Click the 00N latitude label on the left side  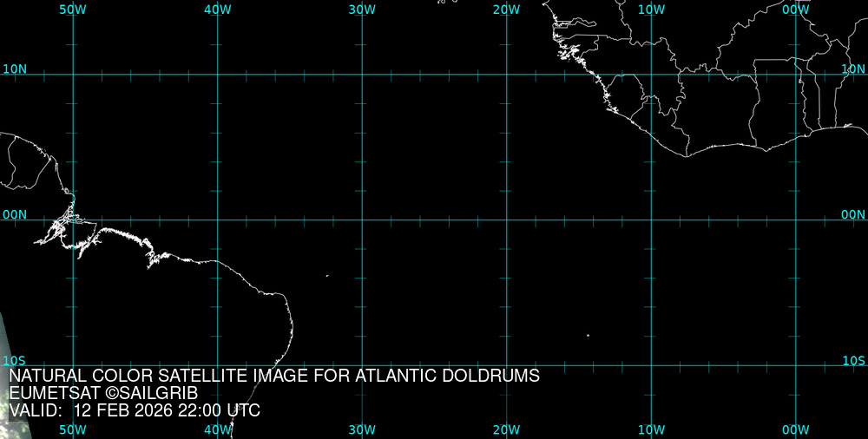click(15, 214)
